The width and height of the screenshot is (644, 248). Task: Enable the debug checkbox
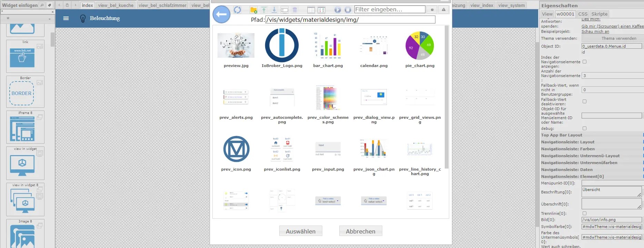pyautogui.click(x=584, y=128)
